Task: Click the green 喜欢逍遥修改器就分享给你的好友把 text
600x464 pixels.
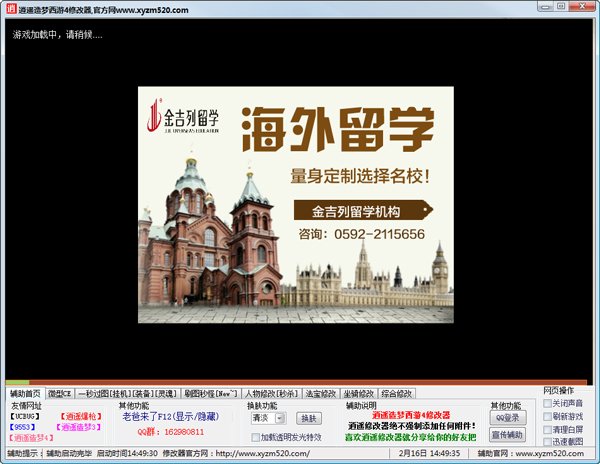Action: tap(411, 437)
